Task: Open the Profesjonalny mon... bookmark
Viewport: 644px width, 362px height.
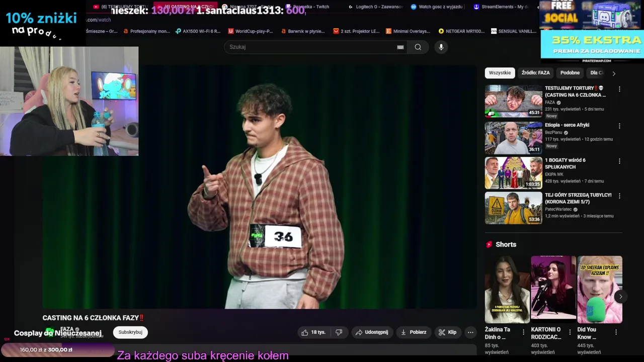Action: 146,31
